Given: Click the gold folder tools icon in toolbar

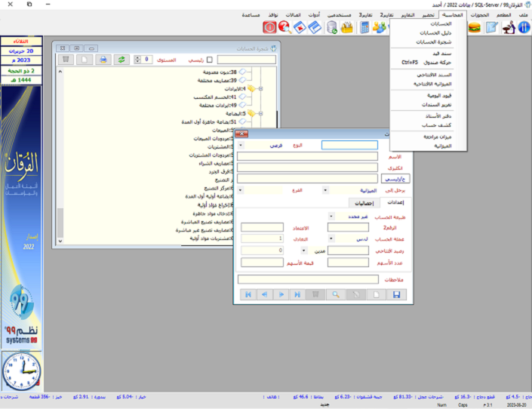Looking at the screenshot, I should [348, 27].
